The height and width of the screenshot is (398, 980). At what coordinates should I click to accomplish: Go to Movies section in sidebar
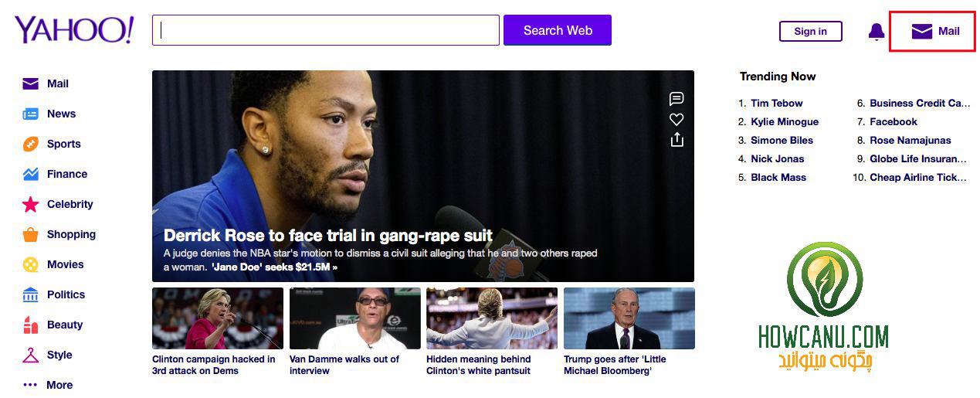tap(65, 264)
